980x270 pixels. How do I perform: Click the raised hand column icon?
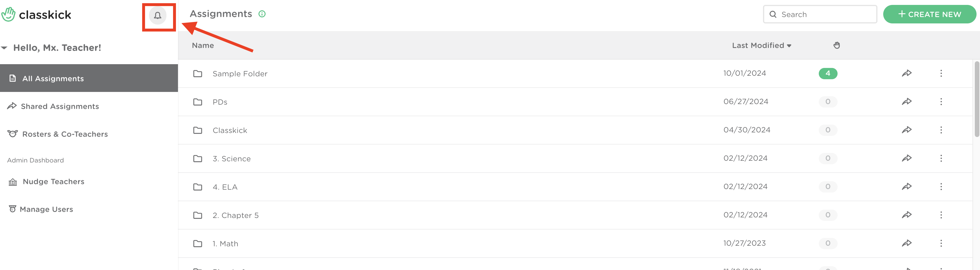coord(837,45)
